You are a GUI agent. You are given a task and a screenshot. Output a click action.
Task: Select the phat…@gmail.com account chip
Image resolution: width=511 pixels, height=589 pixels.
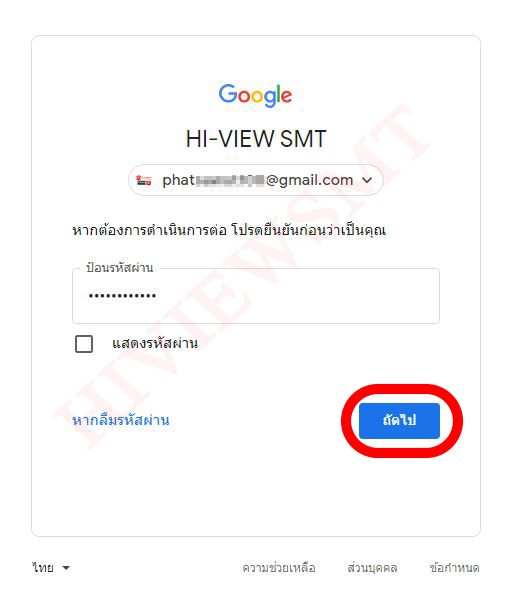(256, 180)
